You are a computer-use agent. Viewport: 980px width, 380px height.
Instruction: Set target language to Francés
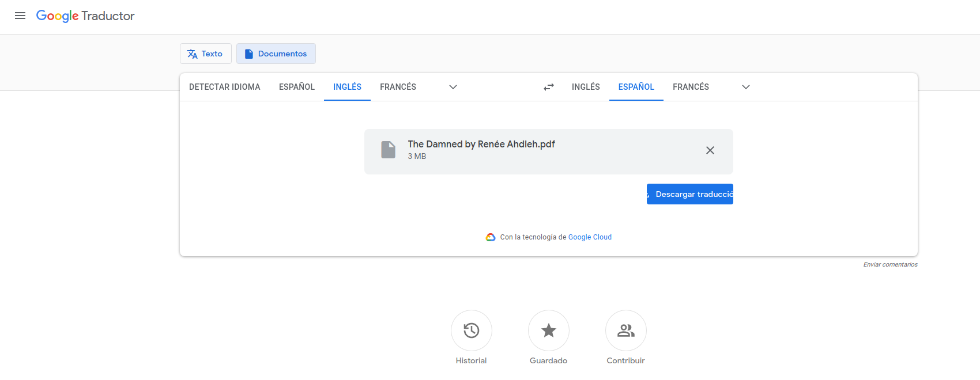[x=691, y=87]
